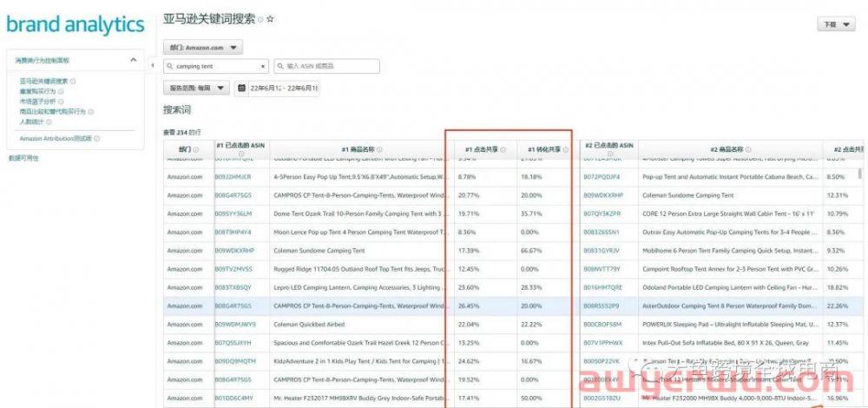Click the 'camping tent' search term field
This screenshot has width=868, height=408.
tap(216, 67)
